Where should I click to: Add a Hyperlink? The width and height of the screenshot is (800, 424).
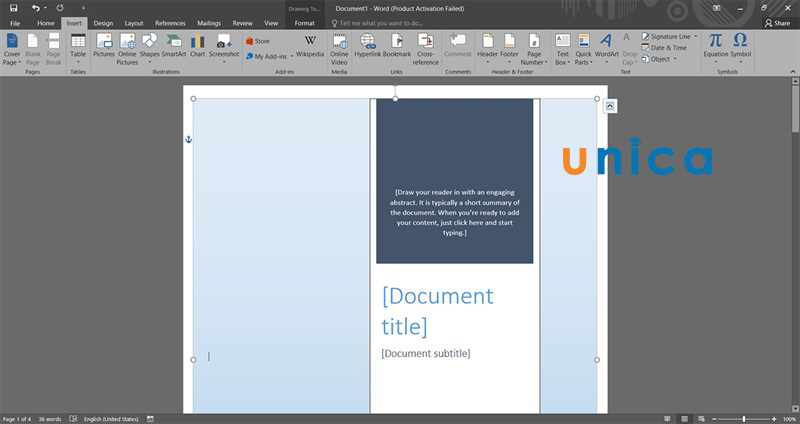[367, 46]
